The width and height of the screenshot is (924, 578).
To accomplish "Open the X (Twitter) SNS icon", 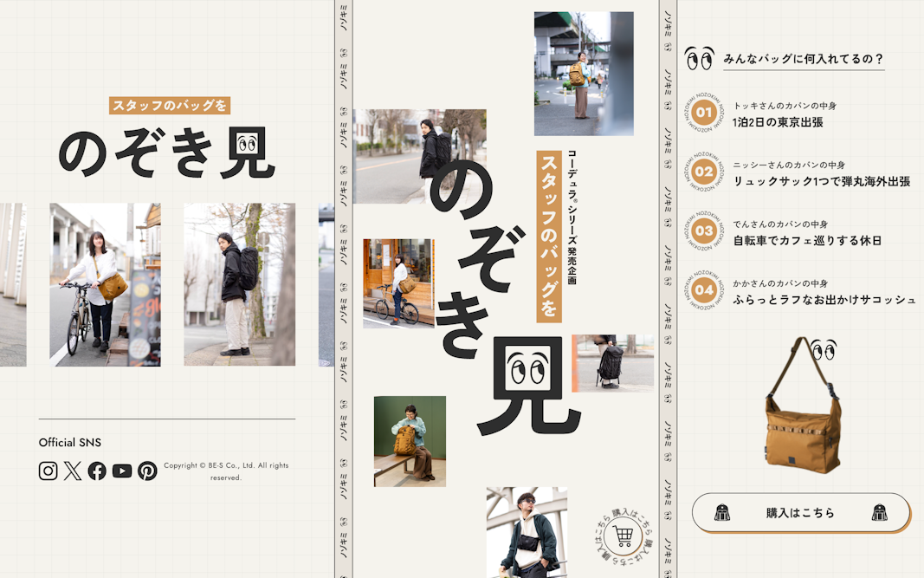I will (x=73, y=471).
